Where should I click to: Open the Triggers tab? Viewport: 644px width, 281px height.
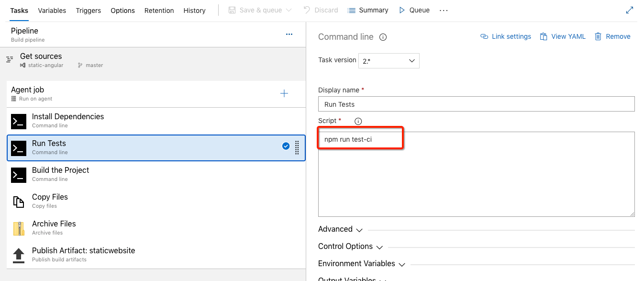click(89, 11)
